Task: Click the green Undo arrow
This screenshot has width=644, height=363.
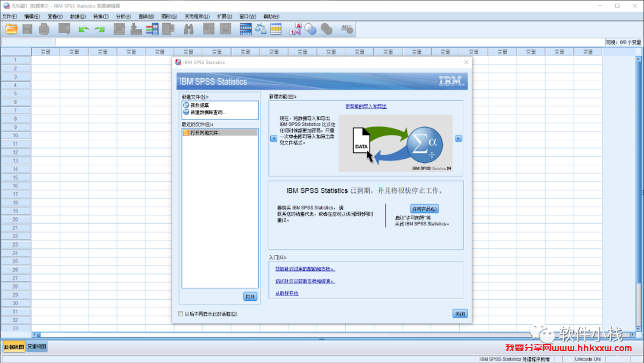Action: coord(84,29)
